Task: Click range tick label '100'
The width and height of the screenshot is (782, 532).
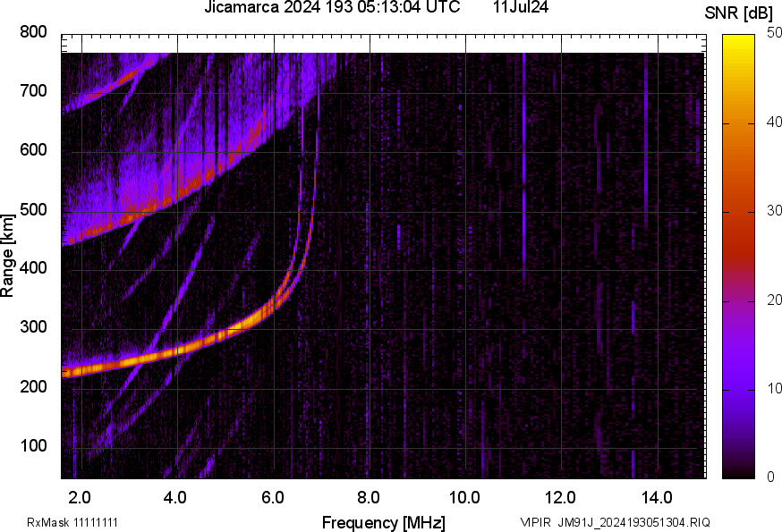Action: coord(33,445)
